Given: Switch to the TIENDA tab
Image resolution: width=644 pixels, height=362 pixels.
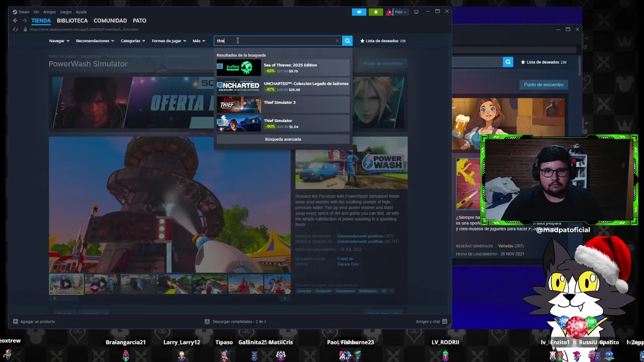Looking at the screenshot, I should pyautogui.click(x=41, y=21).
